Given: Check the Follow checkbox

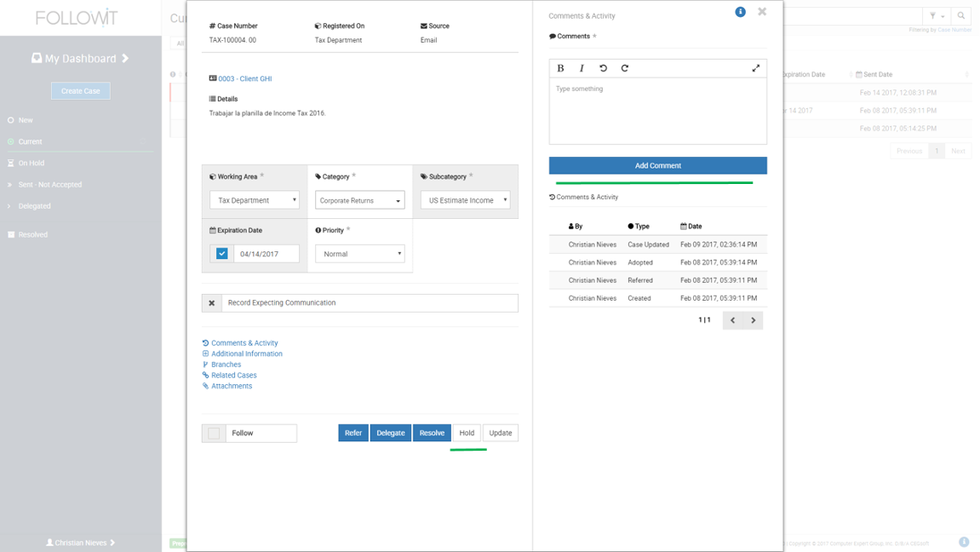Looking at the screenshot, I should (x=214, y=433).
